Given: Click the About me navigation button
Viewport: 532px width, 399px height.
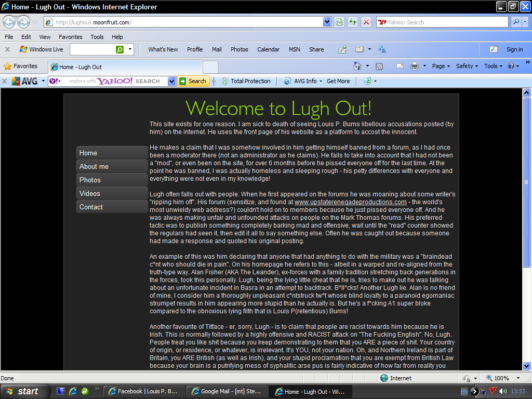Looking at the screenshot, I should pos(112,166).
